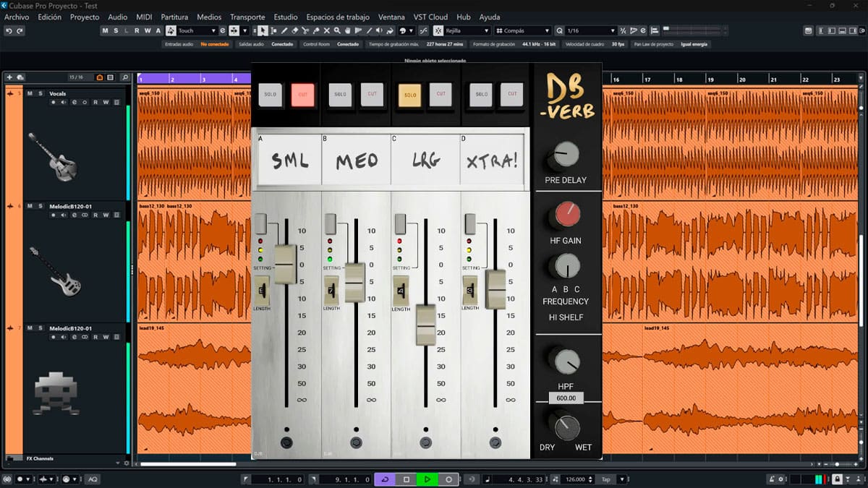Image resolution: width=868 pixels, height=488 pixels.
Task: Click the HPF value field showing 600.00
Action: tap(566, 398)
